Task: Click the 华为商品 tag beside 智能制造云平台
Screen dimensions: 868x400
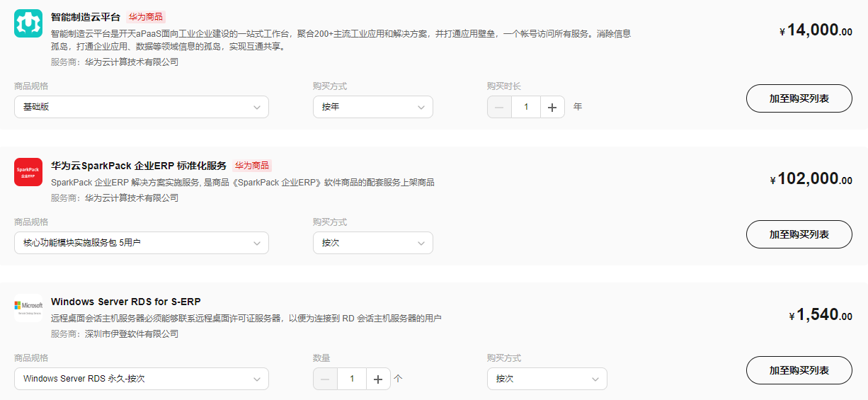Action: coord(146,17)
